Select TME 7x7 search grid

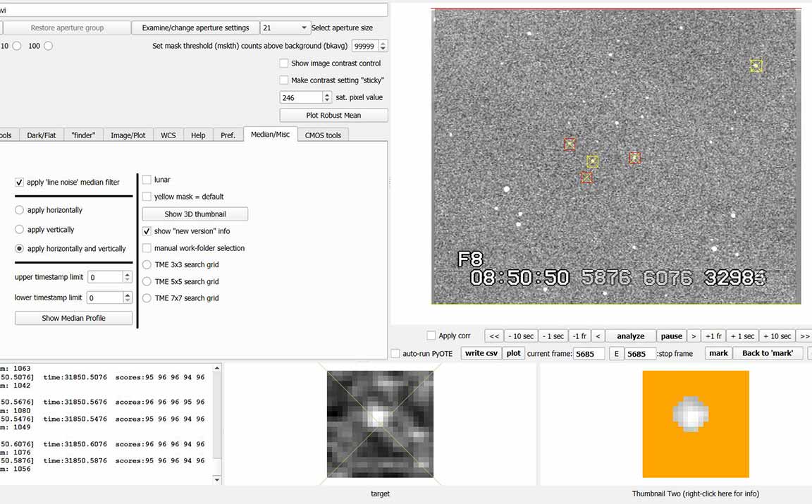pos(147,298)
